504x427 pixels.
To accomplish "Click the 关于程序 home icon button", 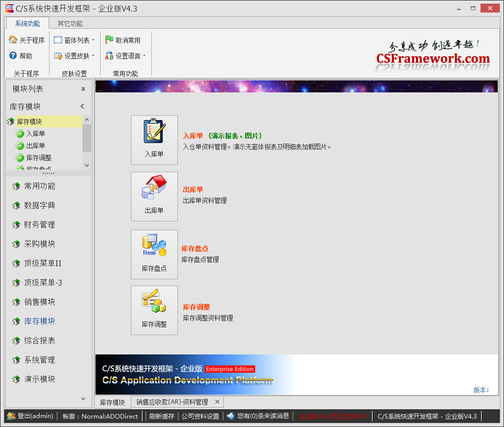I will pyautogui.click(x=13, y=40).
